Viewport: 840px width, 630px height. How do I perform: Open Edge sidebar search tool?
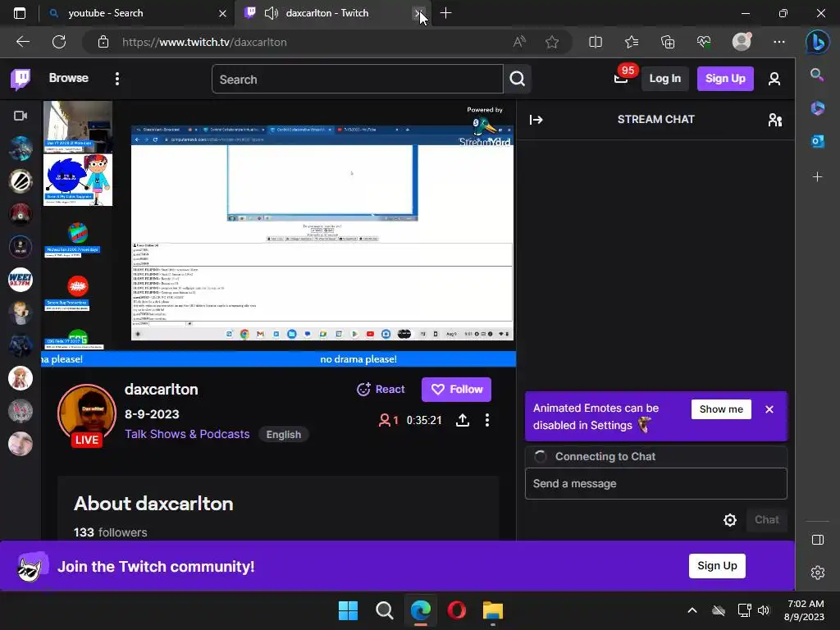(817, 75)
